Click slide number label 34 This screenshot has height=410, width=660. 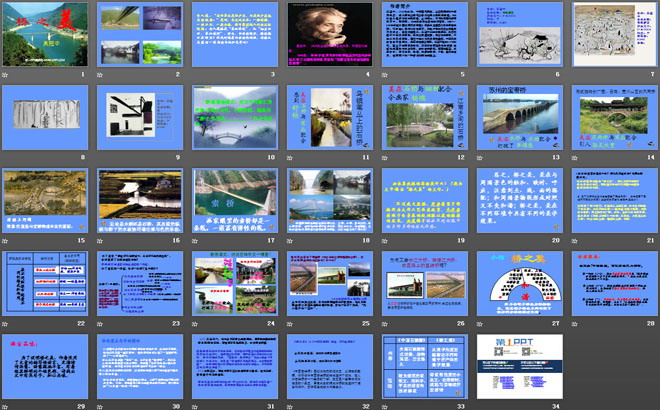(556, 406)
